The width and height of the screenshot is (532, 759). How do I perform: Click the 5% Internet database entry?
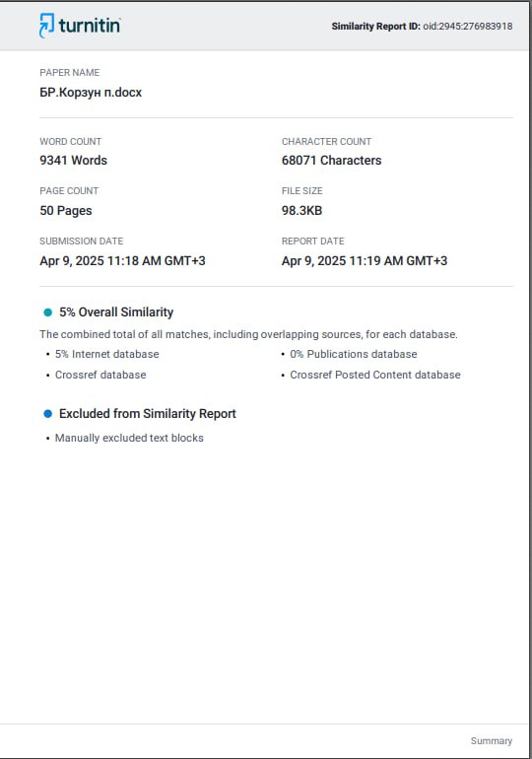[x=106, y=354]
